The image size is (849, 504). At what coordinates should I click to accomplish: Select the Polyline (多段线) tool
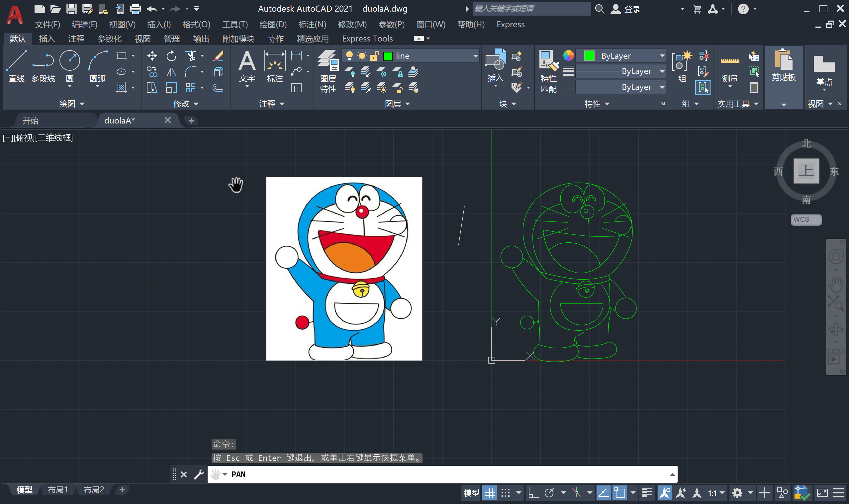click(43, 66)
